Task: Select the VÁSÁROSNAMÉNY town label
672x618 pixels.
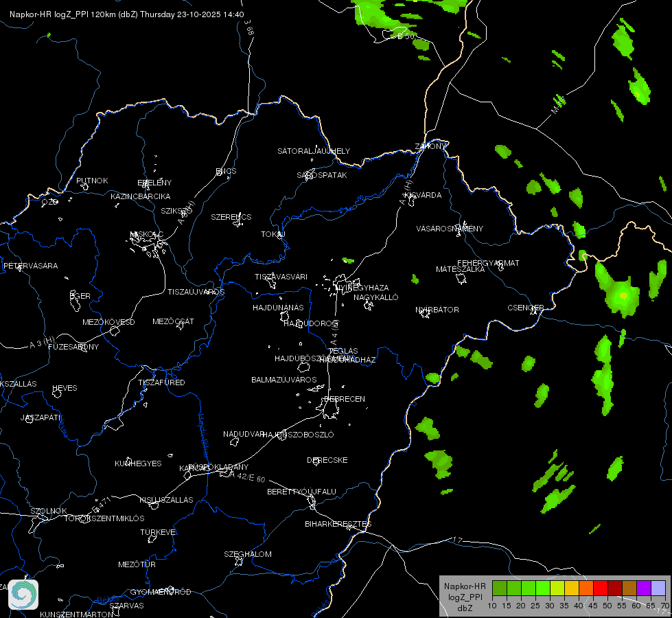Action: point(450,229)
